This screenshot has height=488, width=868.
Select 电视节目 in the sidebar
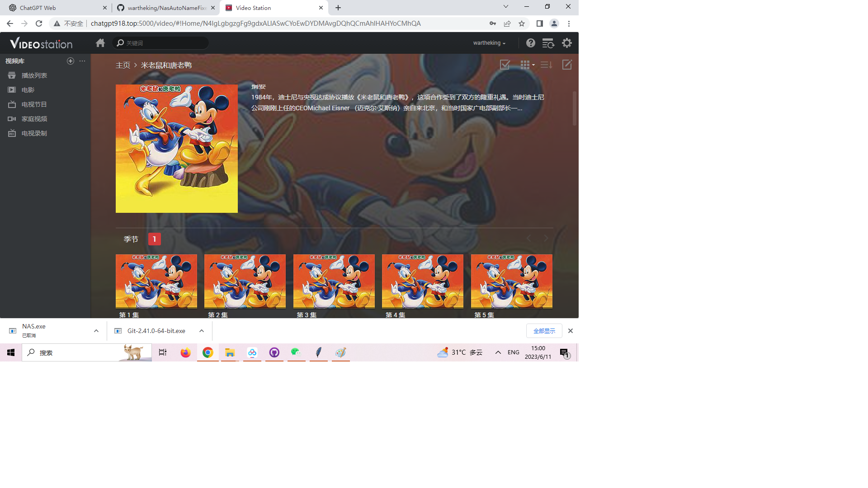[x=34, y=104]
